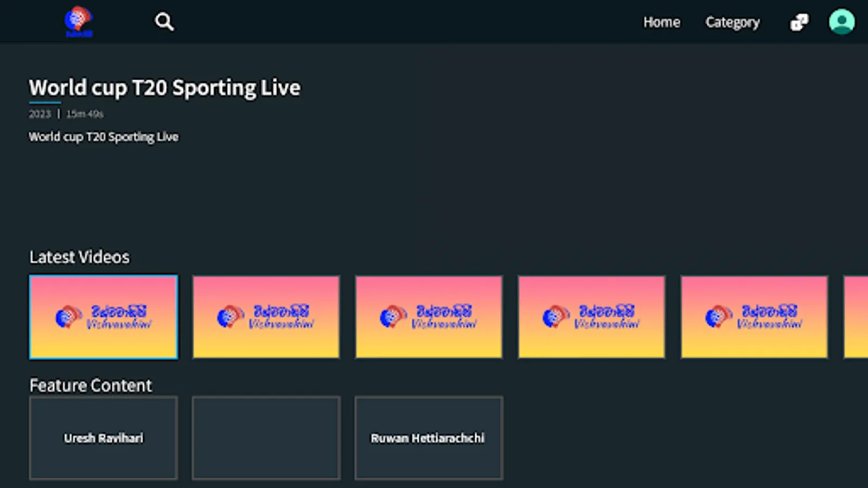Screen dimensions: 868x488
Task: Click the small World cup T20 description line
Action: coord(104,137)
